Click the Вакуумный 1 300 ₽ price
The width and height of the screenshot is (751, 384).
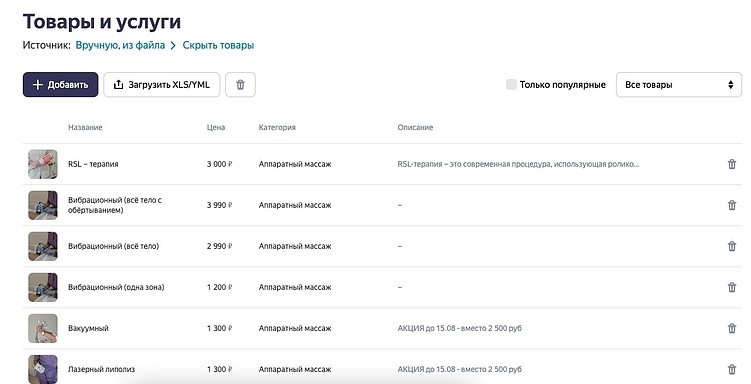219,328
